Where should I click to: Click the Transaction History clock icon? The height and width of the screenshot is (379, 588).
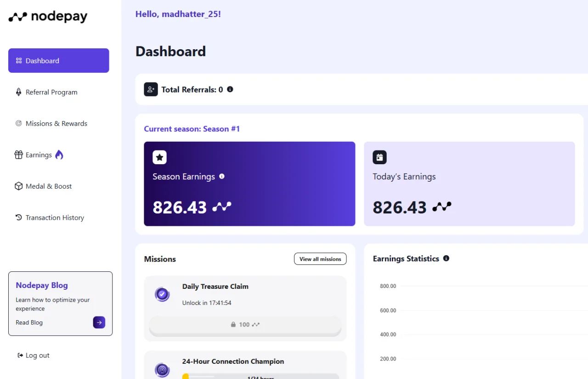[x=19, y=218]
